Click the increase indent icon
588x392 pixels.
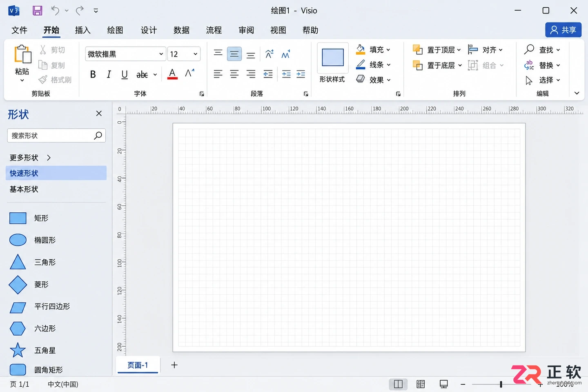[301, 74]
